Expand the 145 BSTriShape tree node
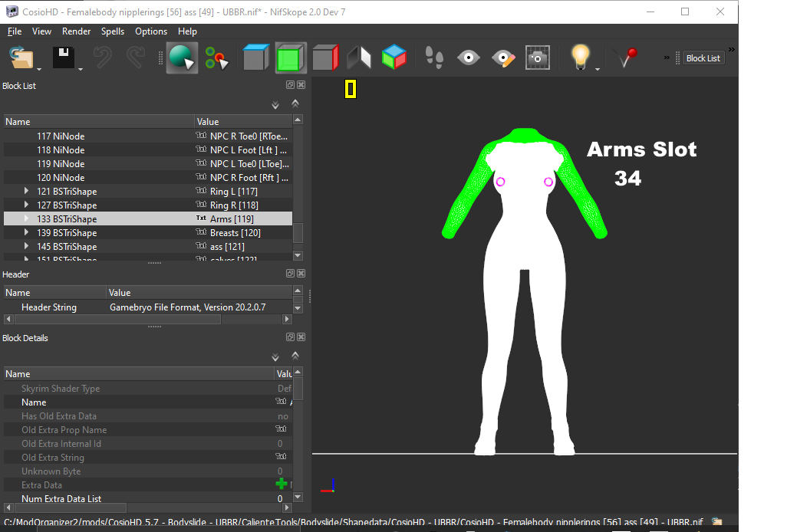Image resolution: width=797 pixels, height=532 pixels. point(26,246)
